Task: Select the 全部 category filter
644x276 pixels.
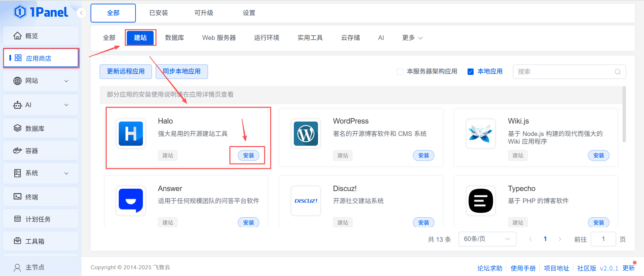Action: tap(109, 38)
